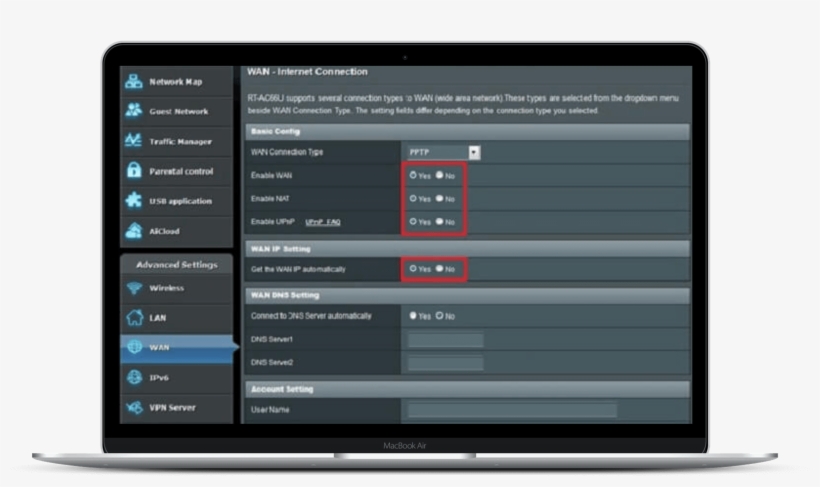The height and width of the screenshot is (487, 820).
Task: Select Yes for Connect to DNS Server automatically
Action: 413,315
